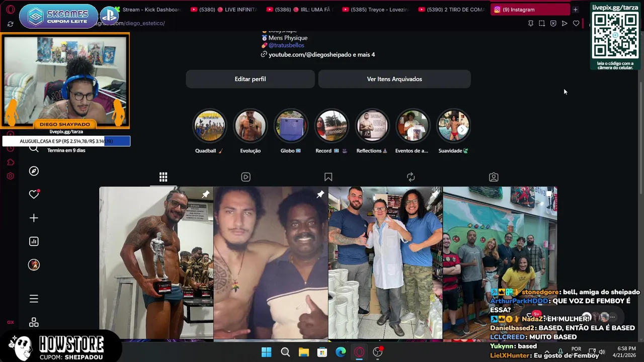Click the volume icon in system tray
644x362 pixels.
click(602, 352)
